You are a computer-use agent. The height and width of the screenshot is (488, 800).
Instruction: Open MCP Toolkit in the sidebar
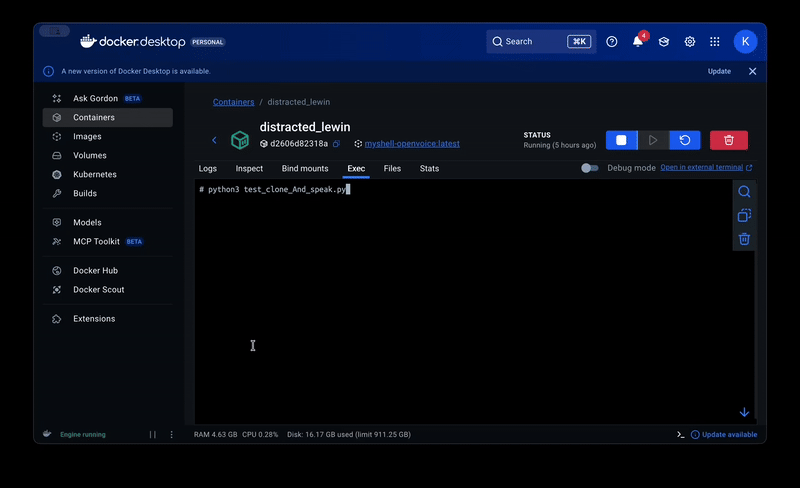pyautogui.click(x=108, y=241)
